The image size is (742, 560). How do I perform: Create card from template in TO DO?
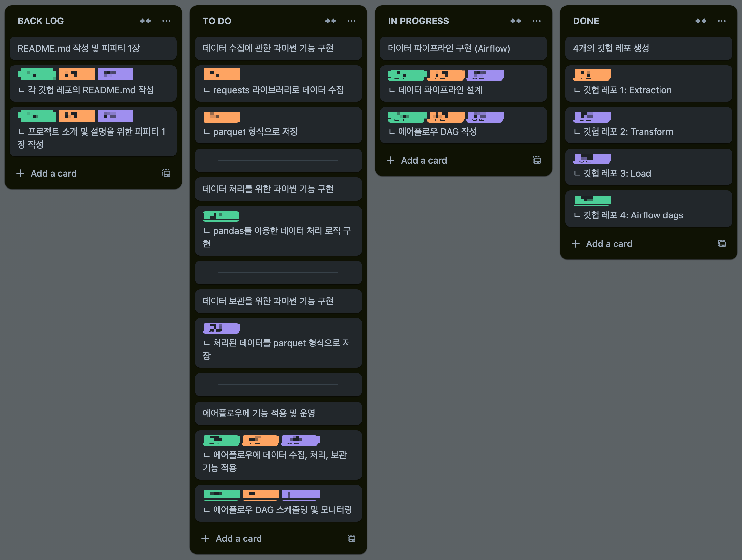coord(351,538)
